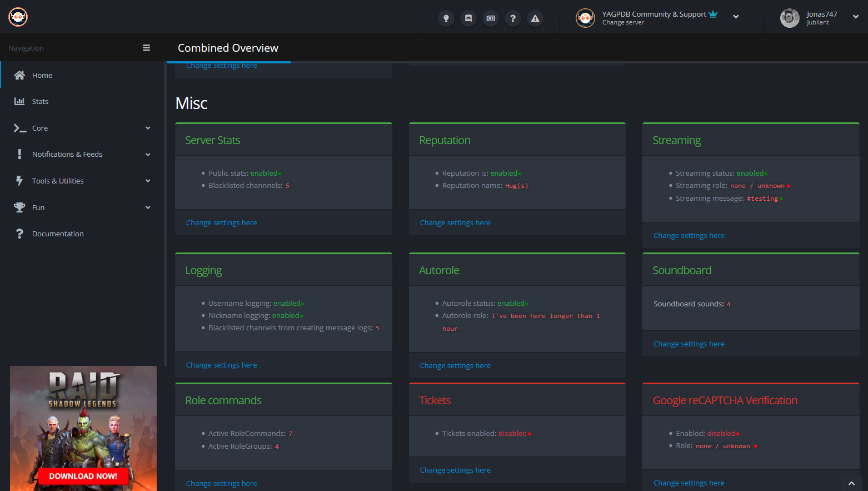868x491 pixels.
Task: Change settings for Reputation
Action: click(455, 222)
